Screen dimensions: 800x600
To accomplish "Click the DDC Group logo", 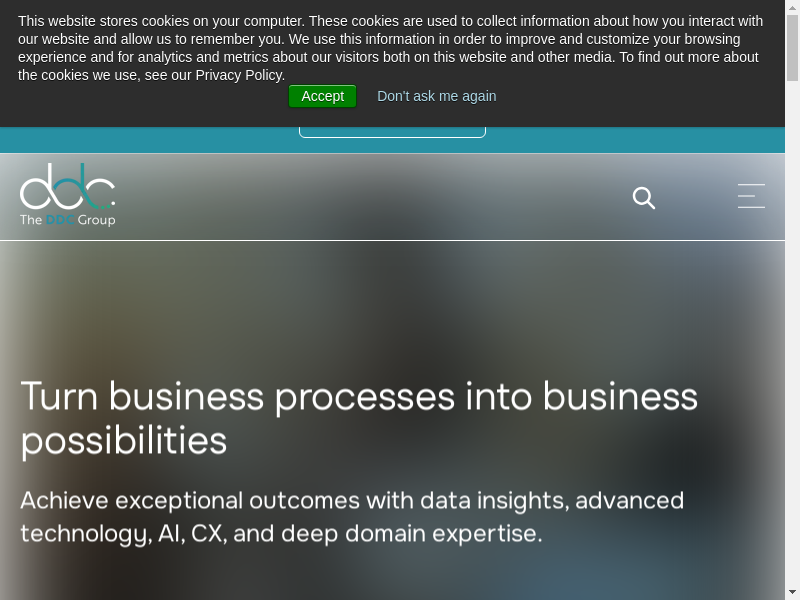I will [x=68, y=188].
